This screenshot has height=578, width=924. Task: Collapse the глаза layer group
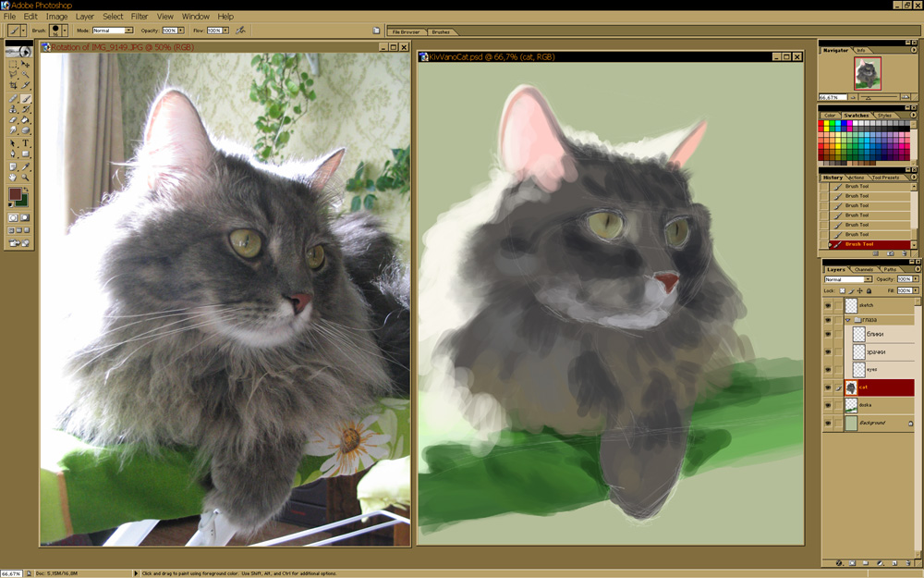pos(848,320)
